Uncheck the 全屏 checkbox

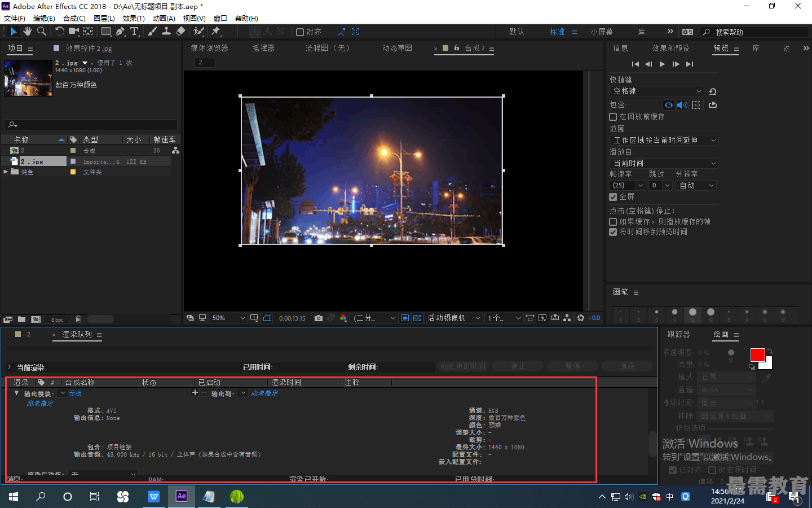click(x=613, y=197)
